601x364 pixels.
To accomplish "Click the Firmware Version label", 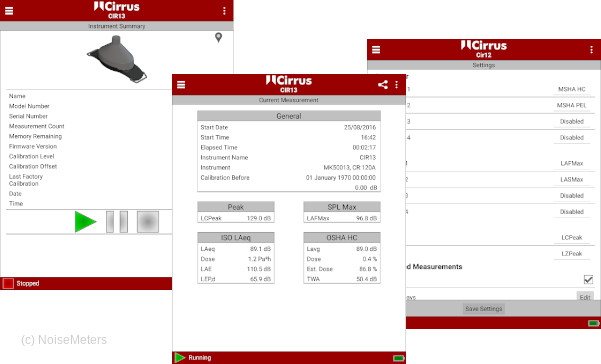I will (x=33, y=146).
